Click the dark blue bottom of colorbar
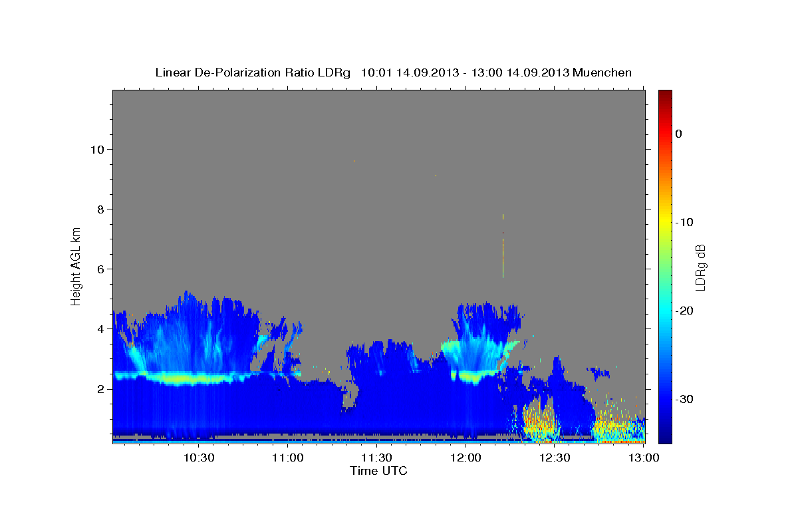The image size is (798, 532). pos(665,438)
